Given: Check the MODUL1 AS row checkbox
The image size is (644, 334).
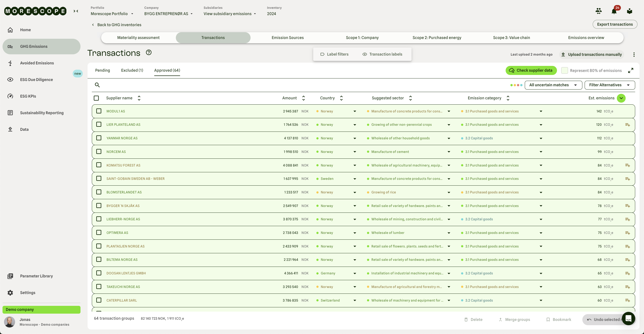Looking at the screenshot, I should (99, 111).
